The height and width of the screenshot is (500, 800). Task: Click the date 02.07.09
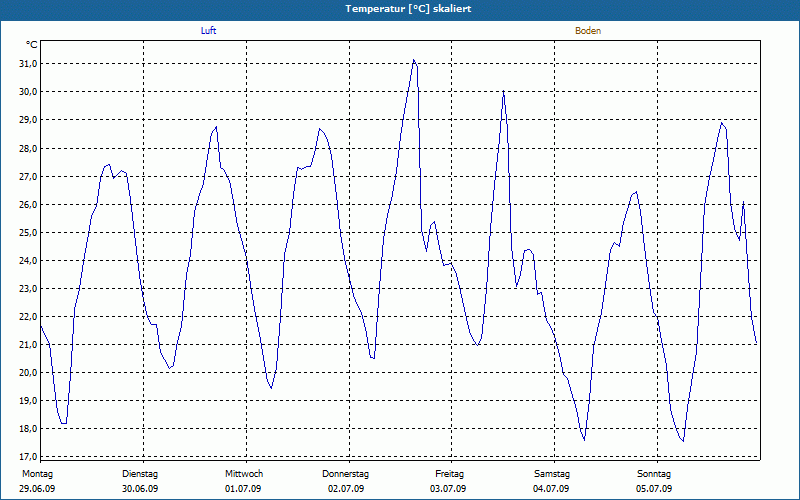tap(346, 489)
